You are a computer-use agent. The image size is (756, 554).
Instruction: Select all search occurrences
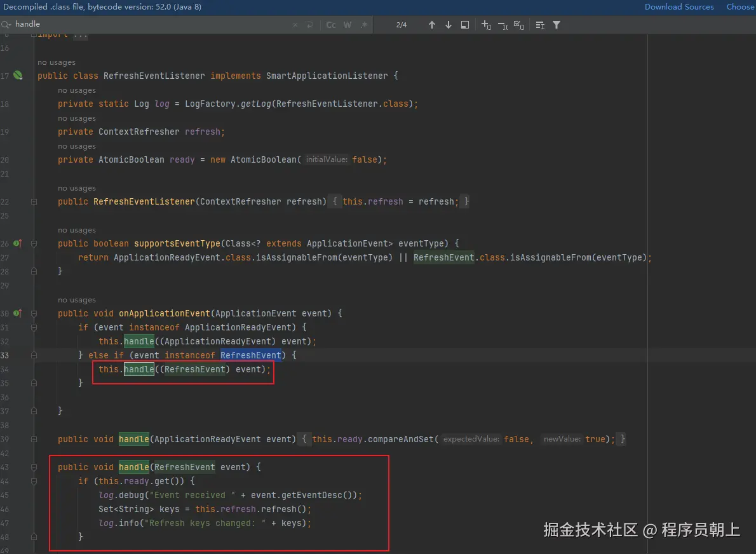(x=519, y=25)
